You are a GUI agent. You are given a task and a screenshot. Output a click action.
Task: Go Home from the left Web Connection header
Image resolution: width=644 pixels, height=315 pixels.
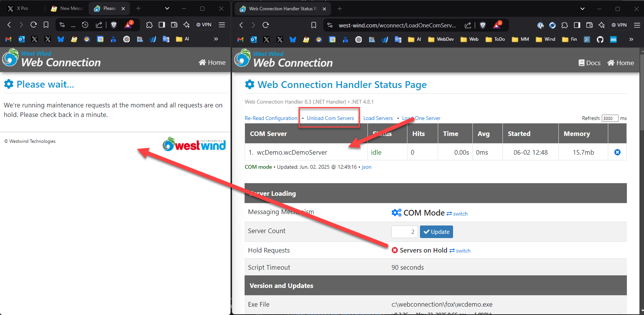coord(212,62)
